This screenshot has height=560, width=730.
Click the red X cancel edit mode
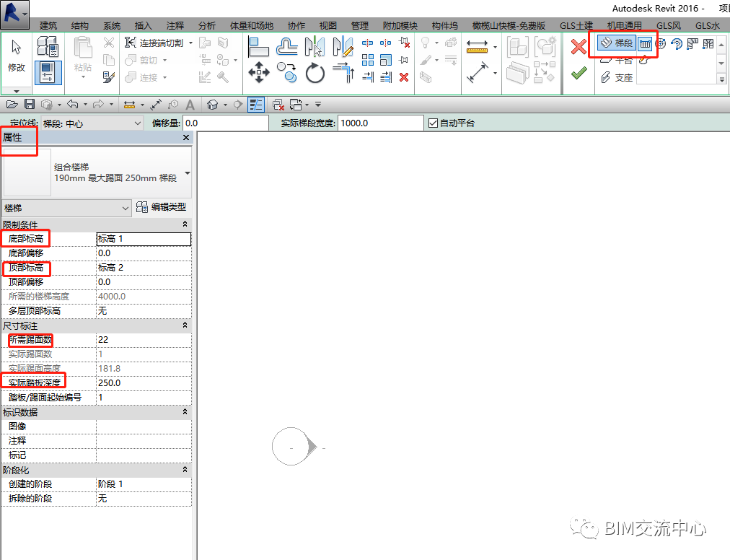579,46
